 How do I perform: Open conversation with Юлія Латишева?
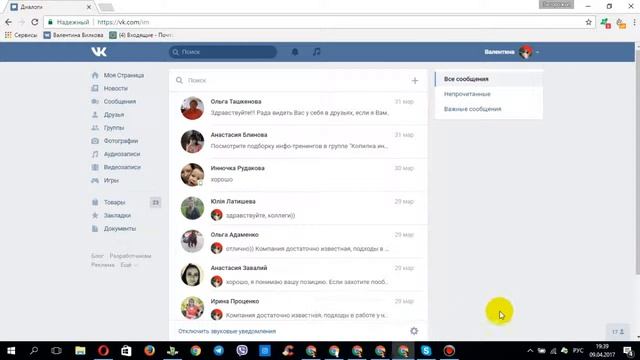298,208
